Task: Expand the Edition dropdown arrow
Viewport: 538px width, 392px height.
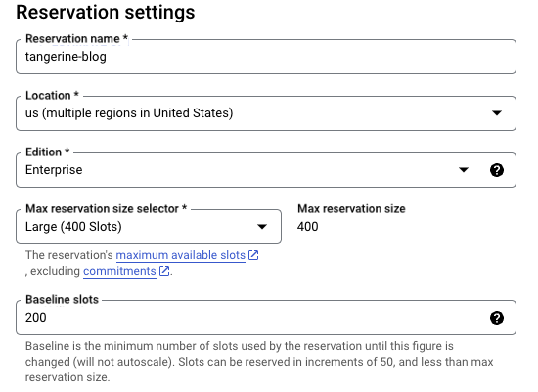Action: [464, 170]
